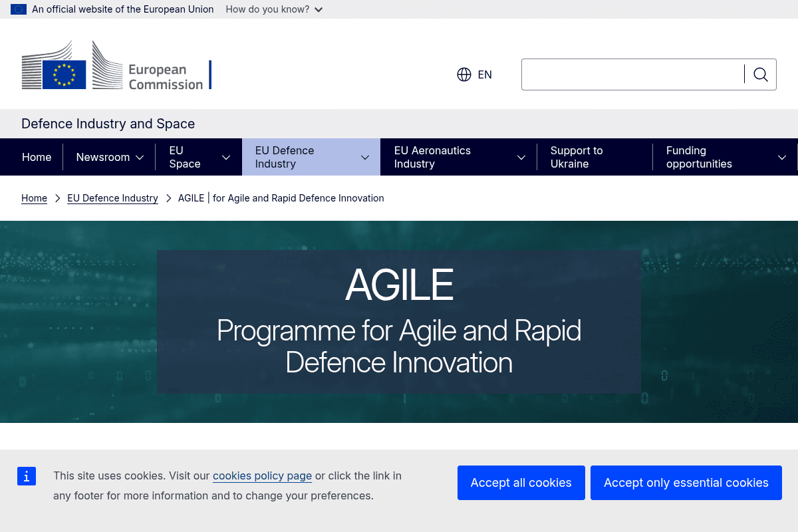Click the AGILE banner heading
The height and width of the screenshot is (532, 798).
point(399,285)
